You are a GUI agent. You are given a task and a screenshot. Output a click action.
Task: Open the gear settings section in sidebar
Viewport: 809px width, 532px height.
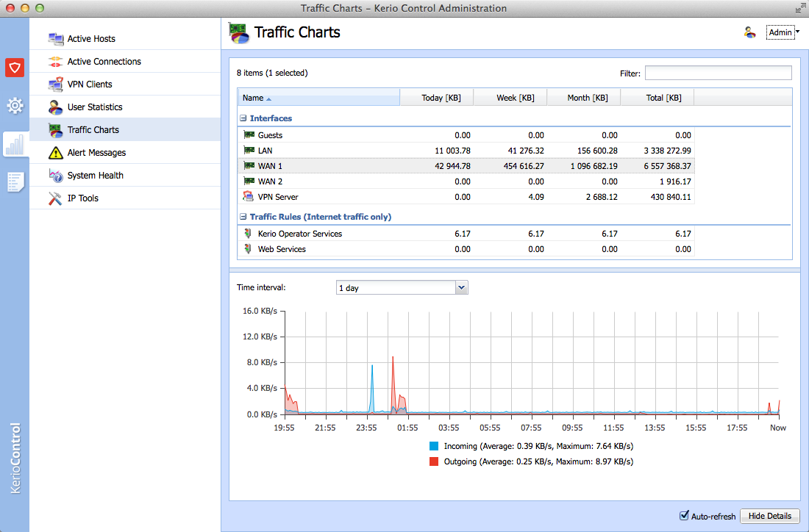pos(15,106)
